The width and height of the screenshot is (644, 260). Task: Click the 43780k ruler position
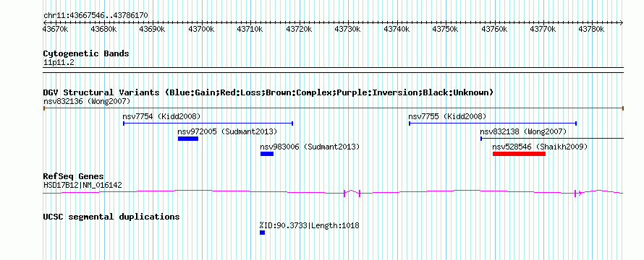tap(592, 29)
